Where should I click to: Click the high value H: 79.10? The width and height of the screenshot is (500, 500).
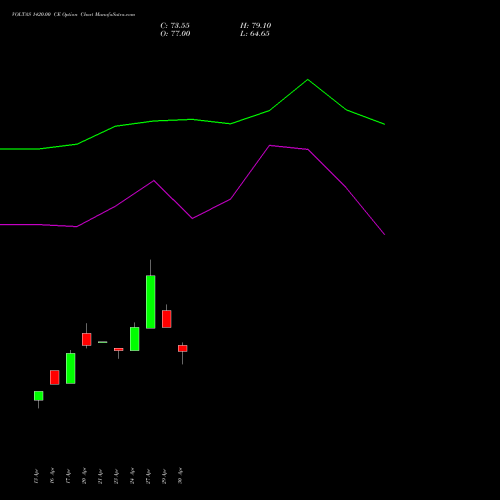pos(255,26)
